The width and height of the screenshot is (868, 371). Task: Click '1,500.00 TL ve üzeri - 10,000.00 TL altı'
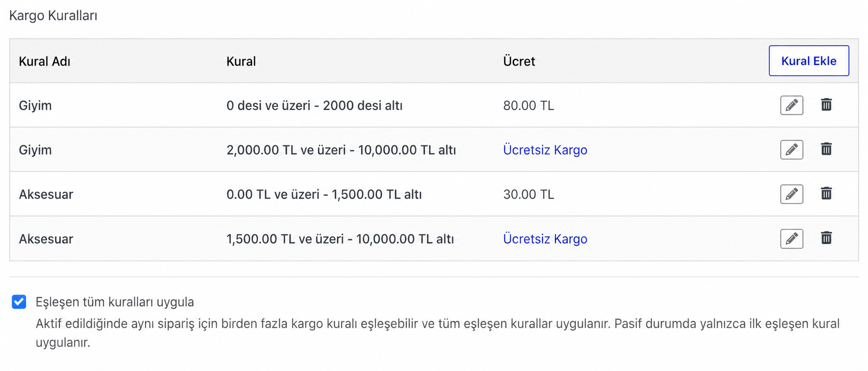click(340, 239)
